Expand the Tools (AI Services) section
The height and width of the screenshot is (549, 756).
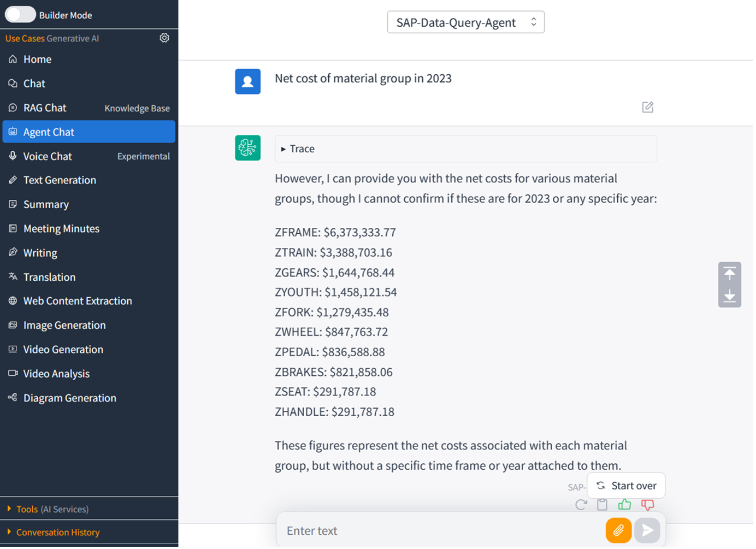click(x=52, y=509)
